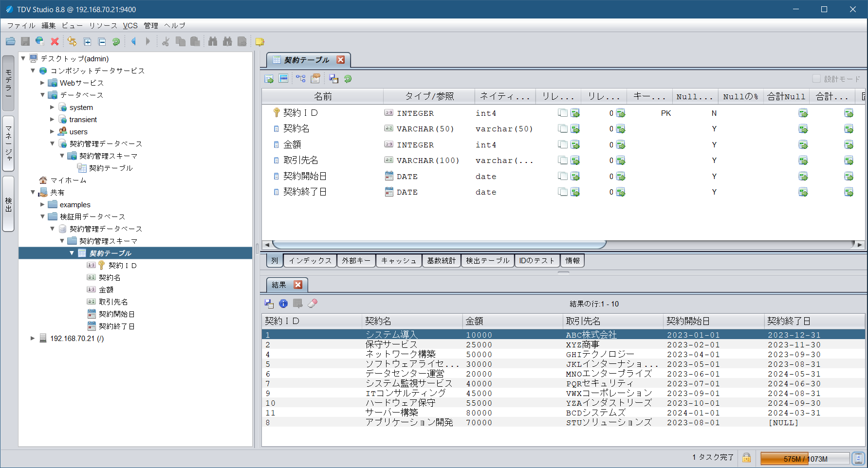The width and height of the screenshot is (868, 468).
Task: Select result row with ABC株式会社
Action: click(x=563, y=335)
